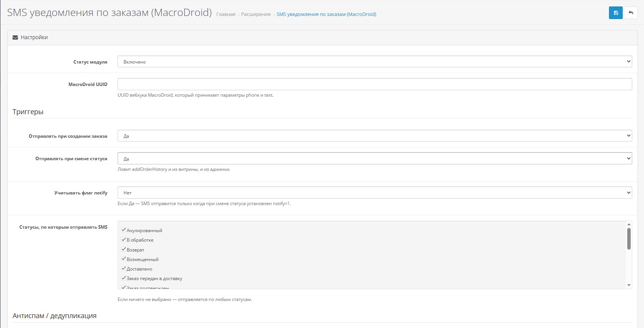Toggle the Возмещенный status checkbox
This screenshot has height=328, width=644.
click(x=124, y=259)
